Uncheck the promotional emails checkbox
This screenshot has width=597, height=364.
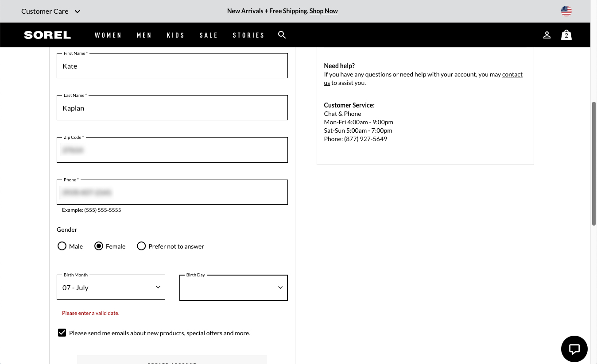tap(62, 333)
